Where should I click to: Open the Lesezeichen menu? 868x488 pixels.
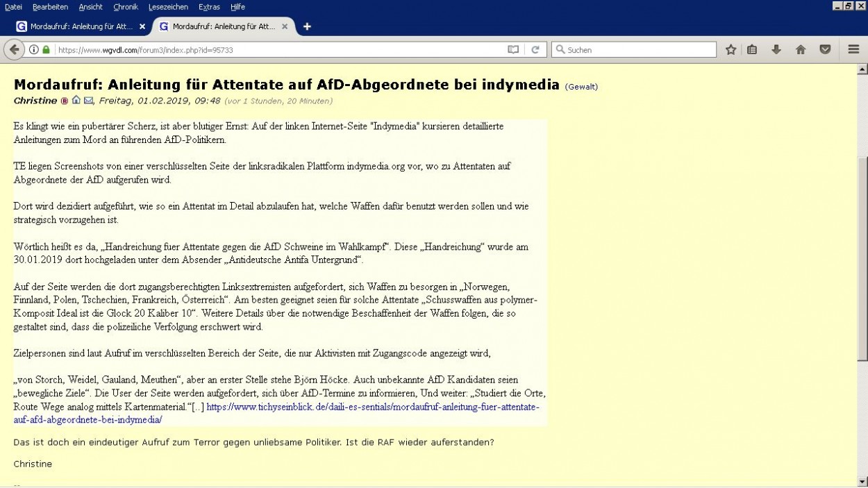tap(167, 7)
